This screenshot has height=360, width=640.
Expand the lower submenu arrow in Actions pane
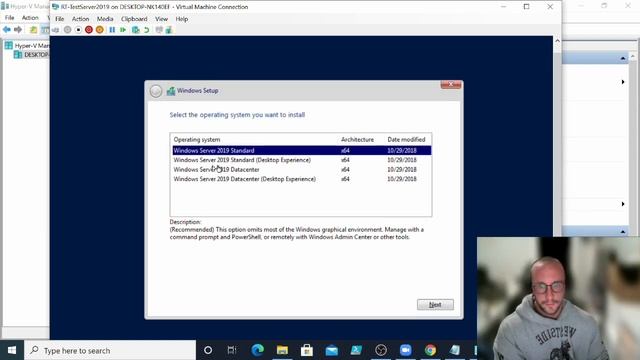coord(623,204)
